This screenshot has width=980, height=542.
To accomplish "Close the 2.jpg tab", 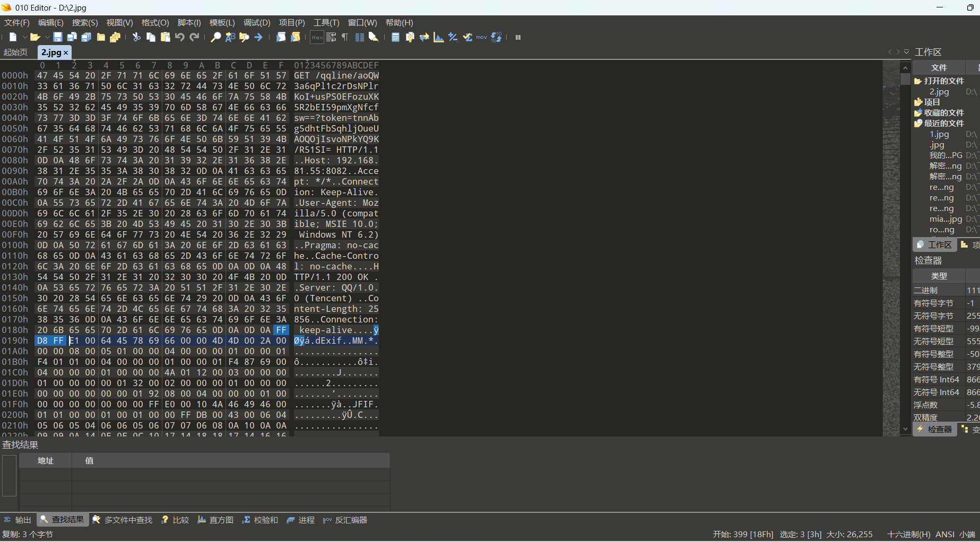I will pos(66,53).
